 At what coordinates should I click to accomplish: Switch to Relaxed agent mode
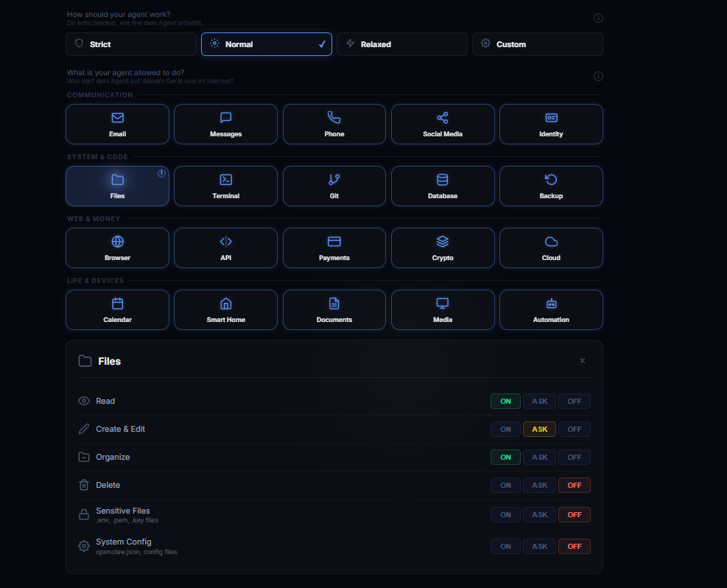tap(401, 44)
